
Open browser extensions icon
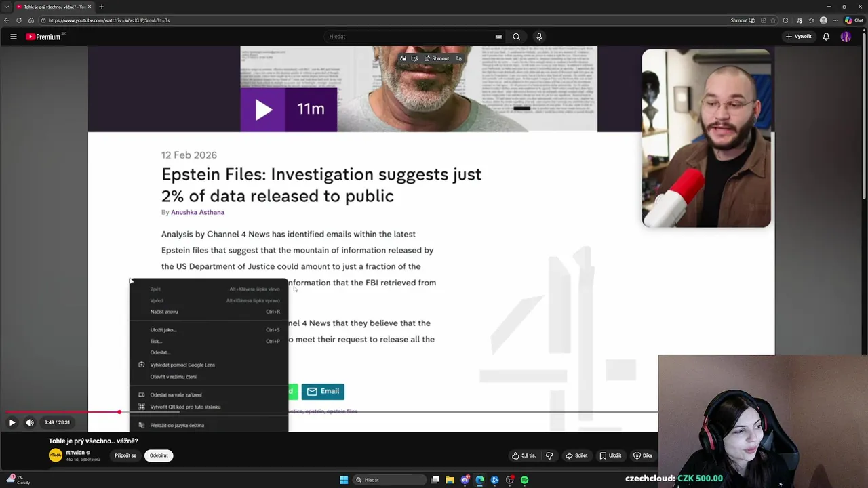pyautogui.click(x=786, y=20)
